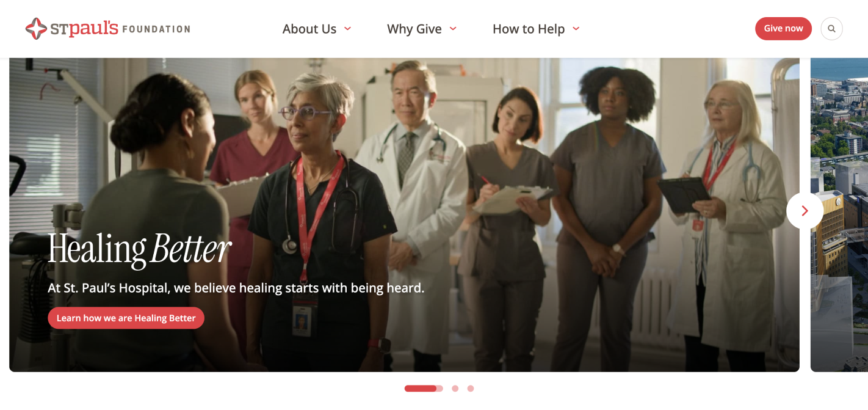Click the FOUNDATION text in the logo
The image size is (868, 410).
tap(156, 29)
